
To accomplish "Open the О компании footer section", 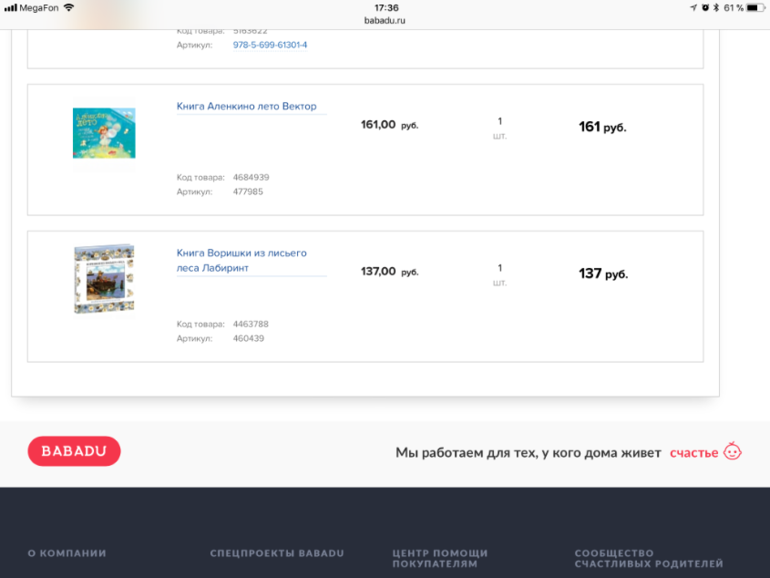I will [x=67, y=553].
